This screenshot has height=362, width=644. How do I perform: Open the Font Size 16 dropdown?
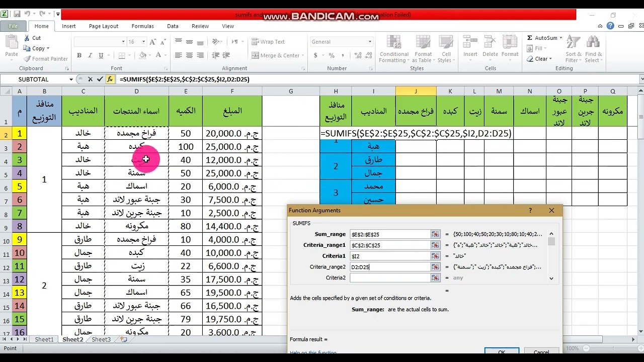(143, 42)
